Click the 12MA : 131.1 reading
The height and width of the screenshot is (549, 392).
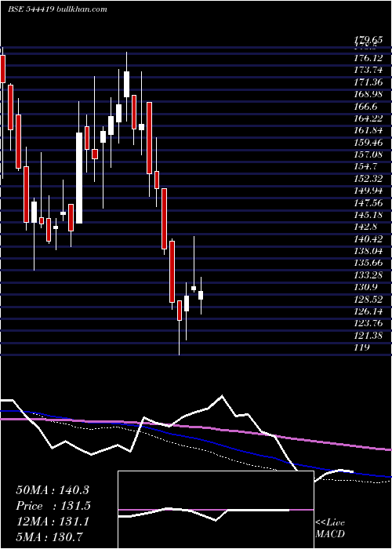coord(53,522)
